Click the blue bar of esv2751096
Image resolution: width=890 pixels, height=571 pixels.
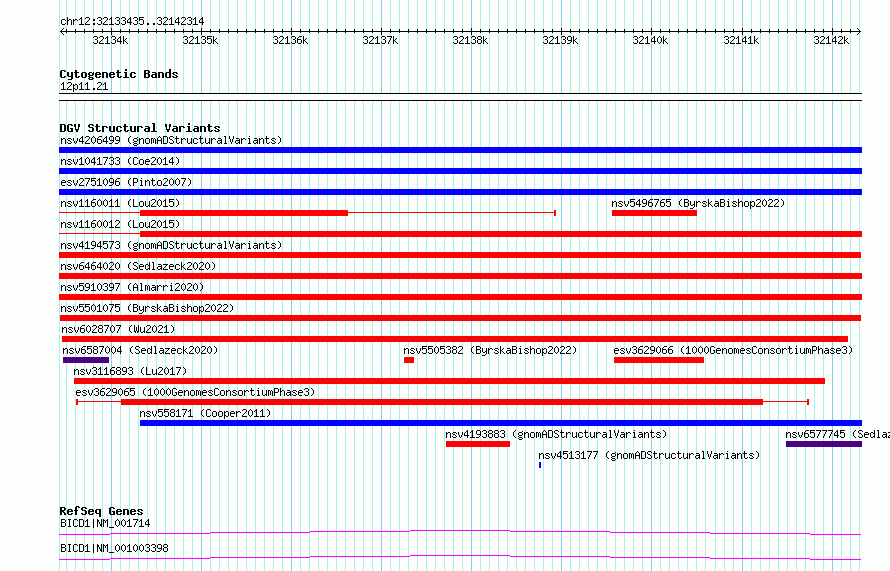[460, 192]
